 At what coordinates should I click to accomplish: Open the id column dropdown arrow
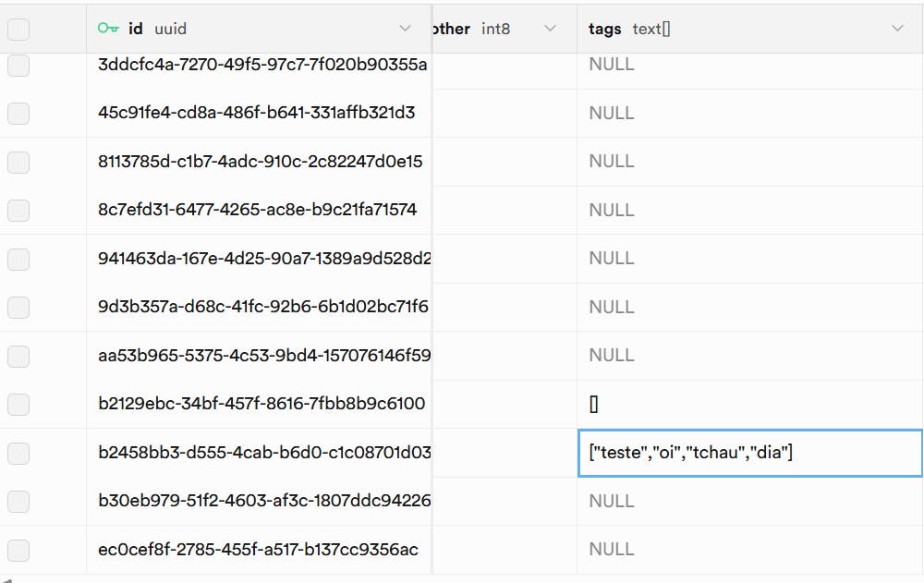tap(405, 29)
